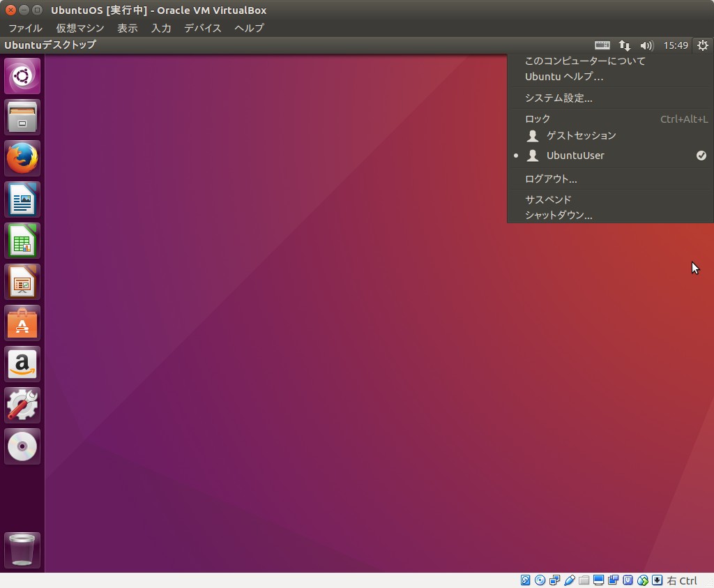The image size is (714, 588).
Task: Open the 入力 menu
Action: click(x=161, y=28)
